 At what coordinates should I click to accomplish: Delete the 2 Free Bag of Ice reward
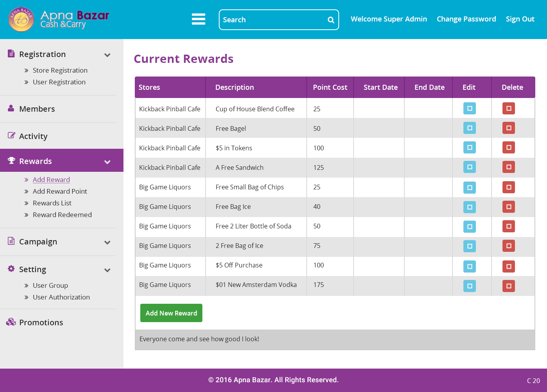point(508,246)
